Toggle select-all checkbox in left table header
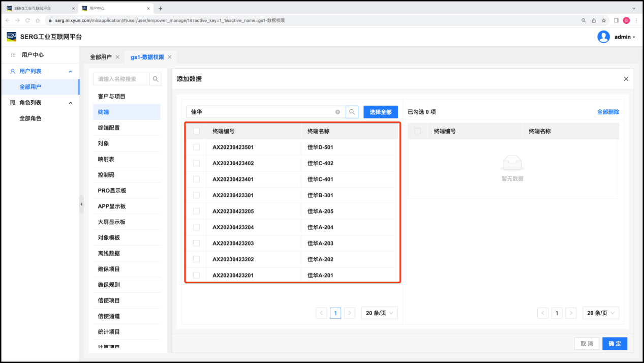The width and height of the screenshot is (644, 363). [x=197, y=131]
